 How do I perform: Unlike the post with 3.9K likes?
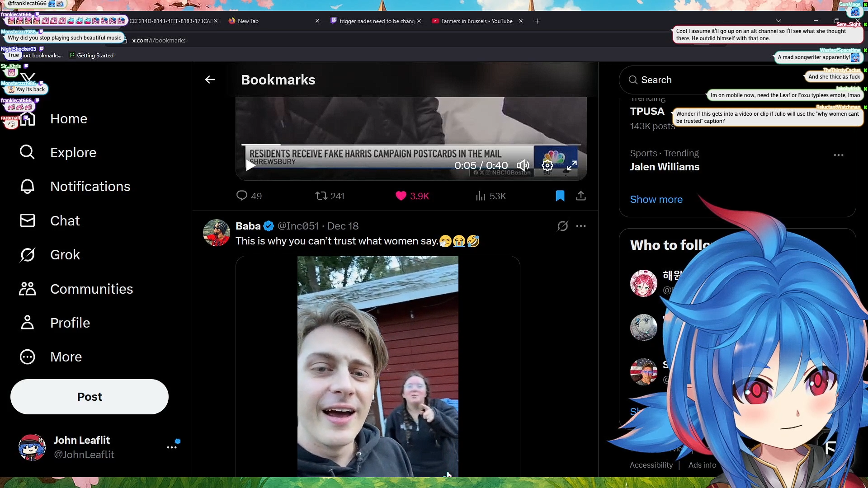(x=401, y=196)
